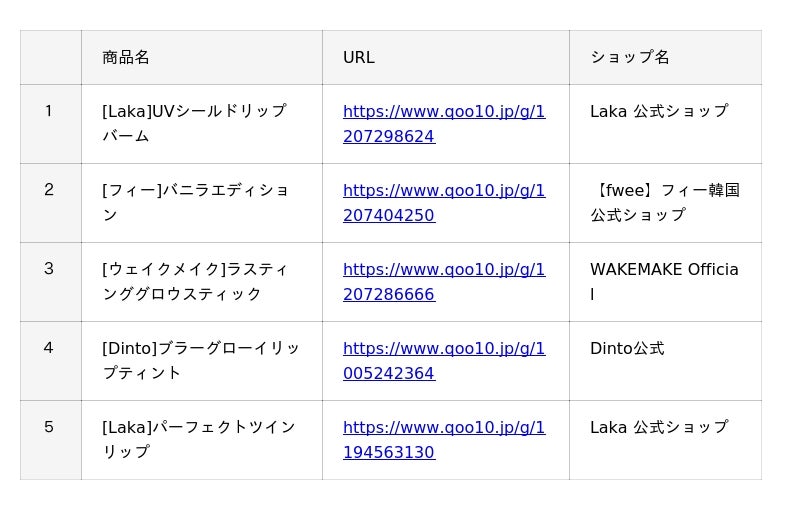Select row number 4 cell

[x=51, y=361]
